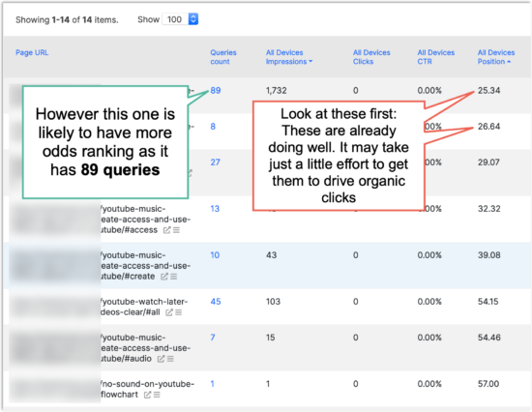Open external link for #access URL
The width and height of the screenshot is (532, 412).
(x=166, y=230)
